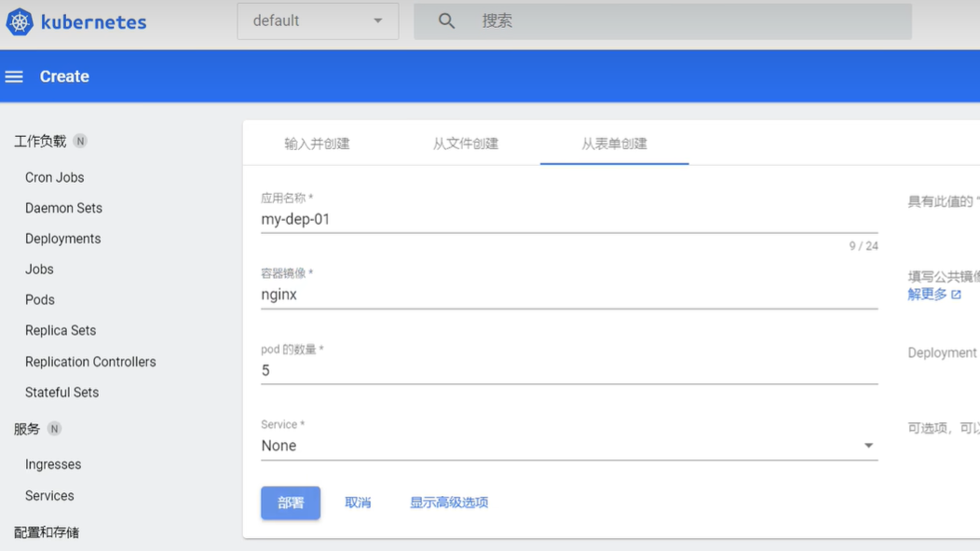Click the 取消 cancel button
The image size is (980, 551).
tap(358, 503)
